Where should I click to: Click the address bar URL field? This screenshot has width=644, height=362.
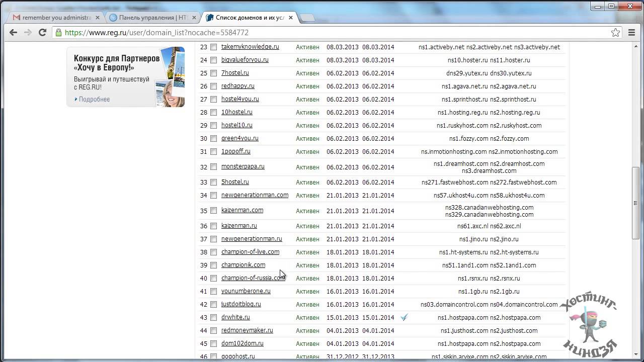(x=332, y=32)
